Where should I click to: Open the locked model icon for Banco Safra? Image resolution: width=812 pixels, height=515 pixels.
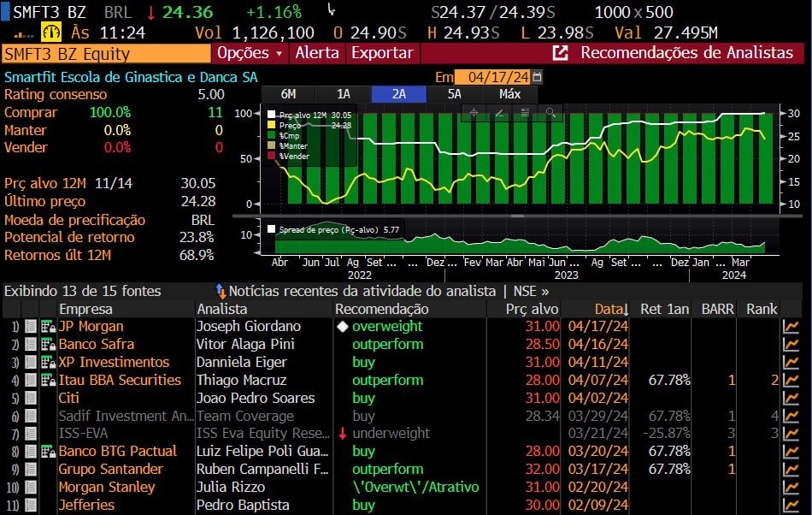(x=48, y=344)
